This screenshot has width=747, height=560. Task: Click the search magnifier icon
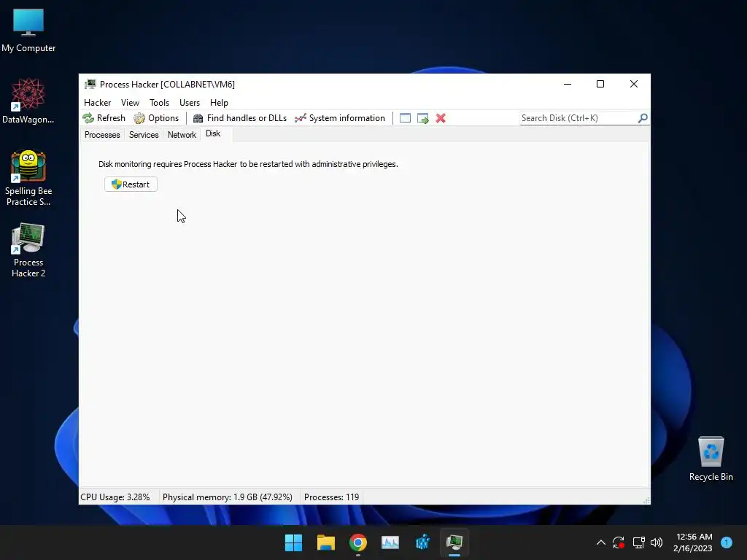click(643, 117)
